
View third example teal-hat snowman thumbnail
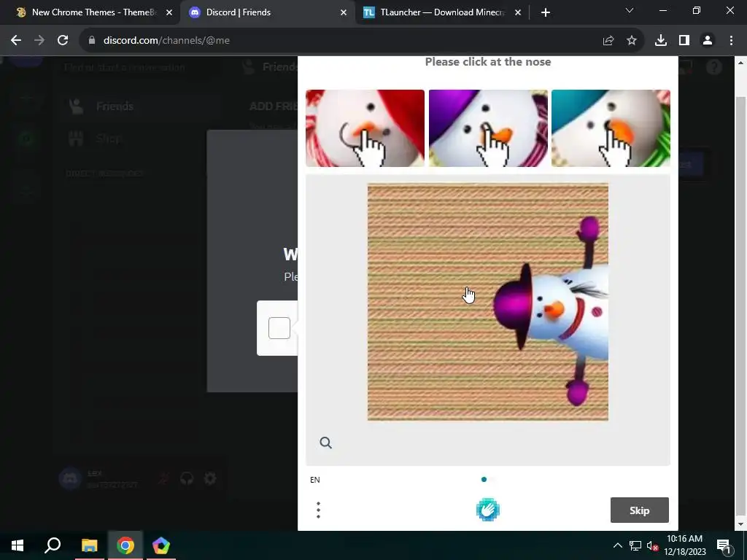pyautogui.click(x=611, y=128)
